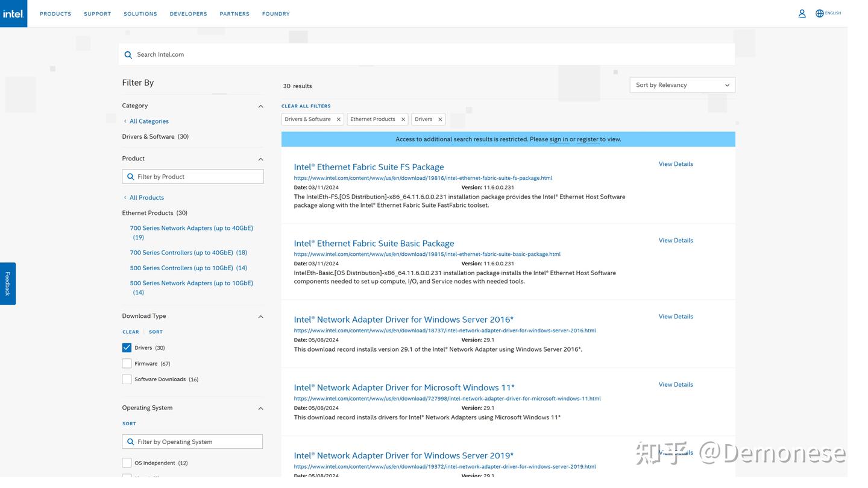Filter by 500 Series Controllers (up to 10GbE)
The image size is (868, 488).
[x=189, y=268]
